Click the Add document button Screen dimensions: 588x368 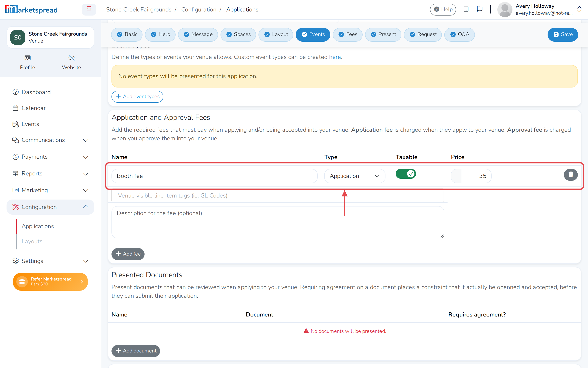click(x=136, y=351)
